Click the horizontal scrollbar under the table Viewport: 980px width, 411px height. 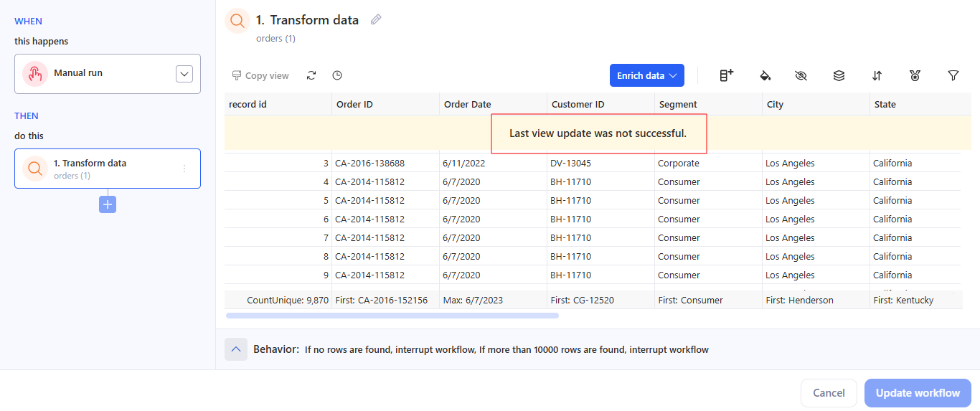pos(392,315)
